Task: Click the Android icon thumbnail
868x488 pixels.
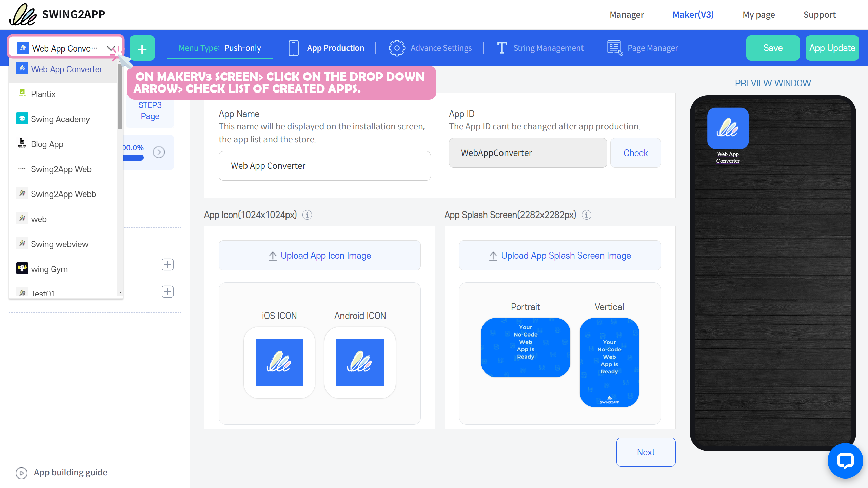Action: click(360, 362)
